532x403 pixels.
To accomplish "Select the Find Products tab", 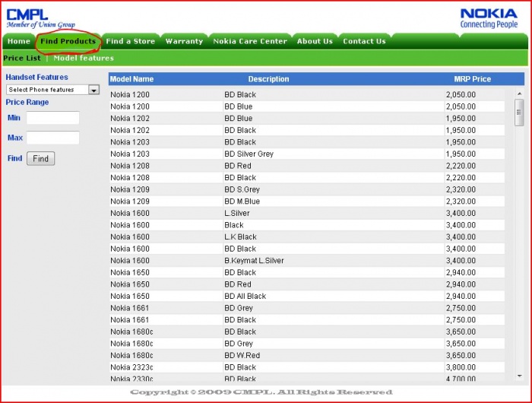I will tap(68, 41).
